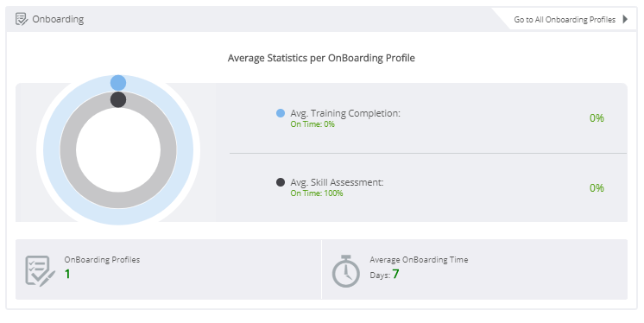
Task: Click the blue marker dot on outer ring
Action: [x=118, y=83]
